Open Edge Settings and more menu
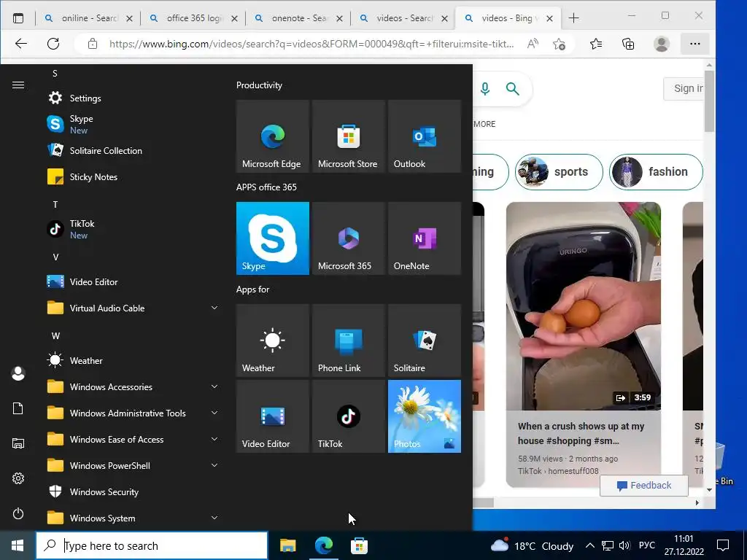Image resolution: width=747 pixels, height=560 pixels. (695, 44)
